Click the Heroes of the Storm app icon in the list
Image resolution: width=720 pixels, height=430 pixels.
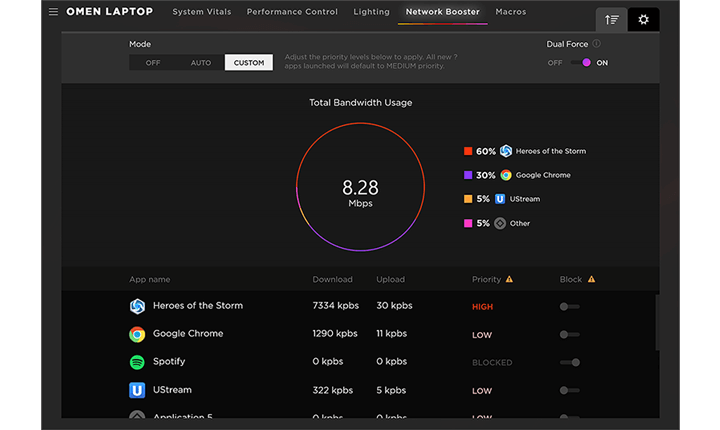coord(137,307)
